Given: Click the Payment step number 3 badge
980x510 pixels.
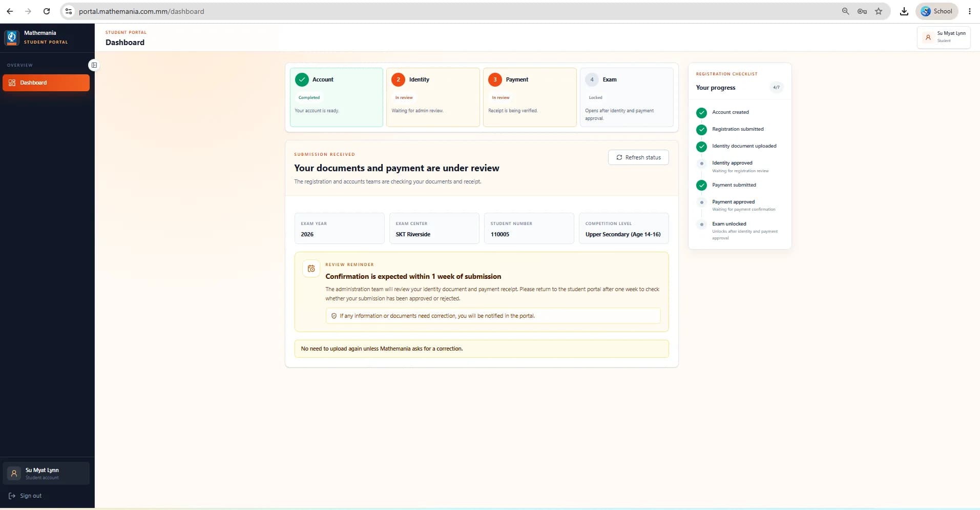Looking at the screenshot, I should pyautogui.click(x=495, y=79).
